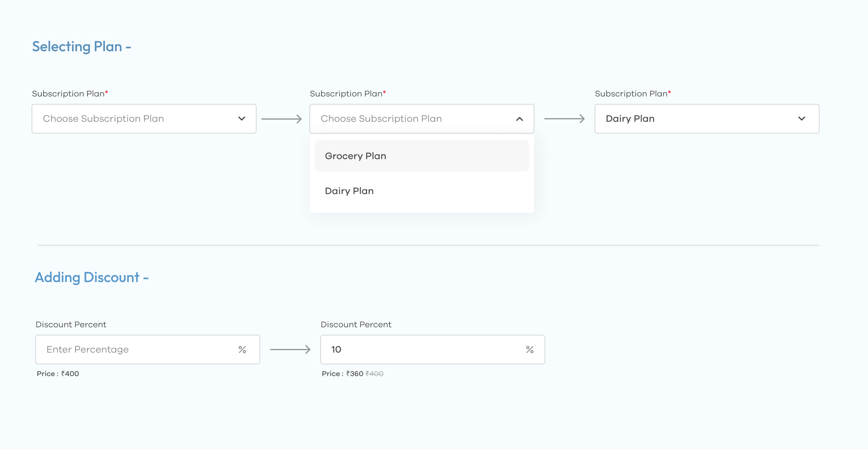
Task: Choose the Dairy Plan option in the list
Action: click(x=422, y=191)
